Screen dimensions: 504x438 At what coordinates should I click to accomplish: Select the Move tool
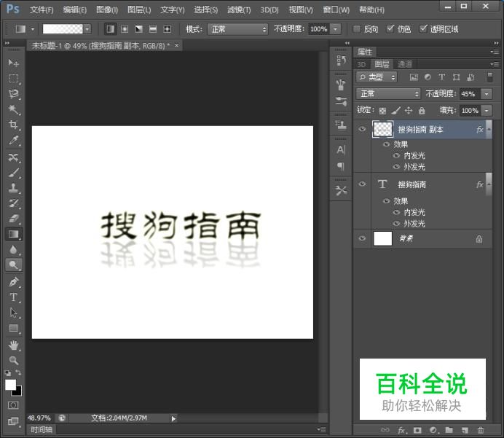coord(13,63)
